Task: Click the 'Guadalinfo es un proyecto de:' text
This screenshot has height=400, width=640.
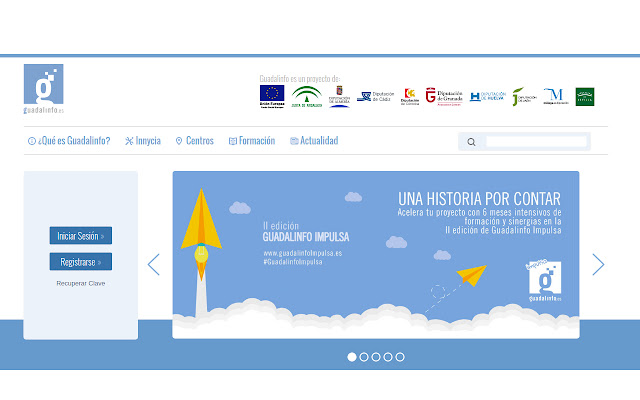Action: click(300, 78)
